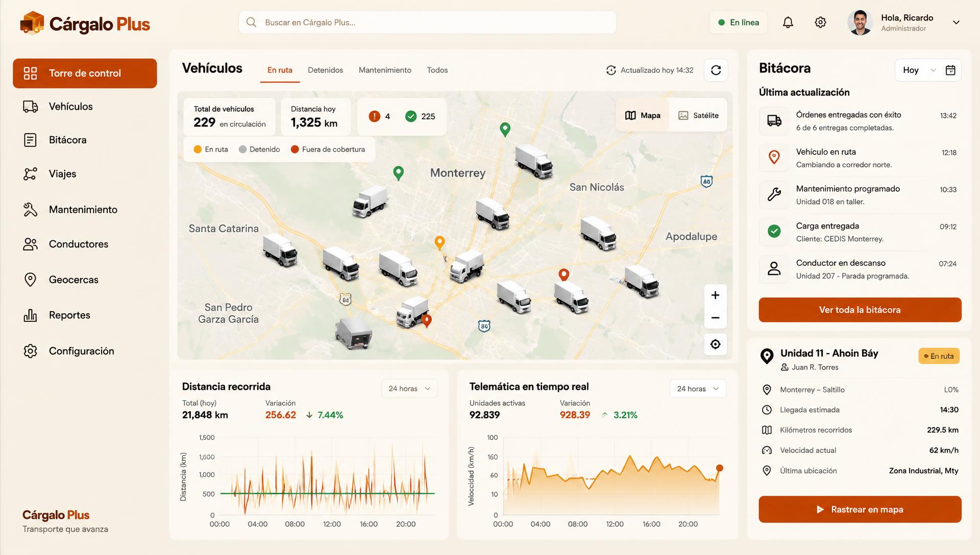Click Ricardo's profile avatar

[x=860, y=22]
